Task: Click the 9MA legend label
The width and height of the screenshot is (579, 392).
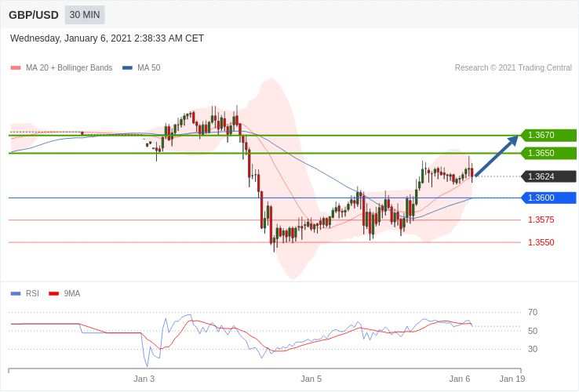Action: click(x=72, y=294)
